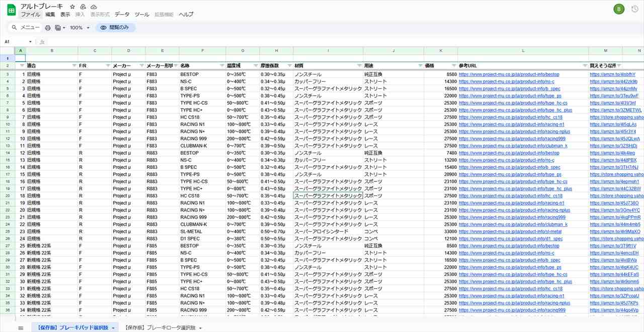Viewport: 644px width, 332px height.
Task: Click the filter icon on the 用途 column
Action: (x=420, y=66)
